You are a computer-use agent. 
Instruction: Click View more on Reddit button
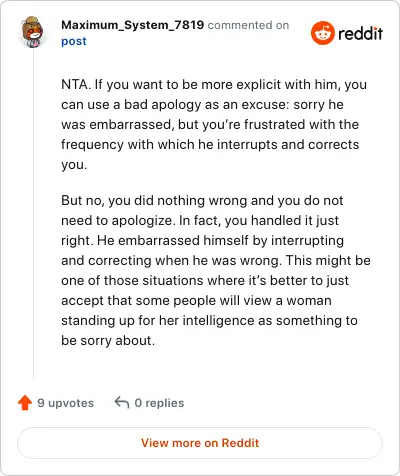[x=200, y=443]
